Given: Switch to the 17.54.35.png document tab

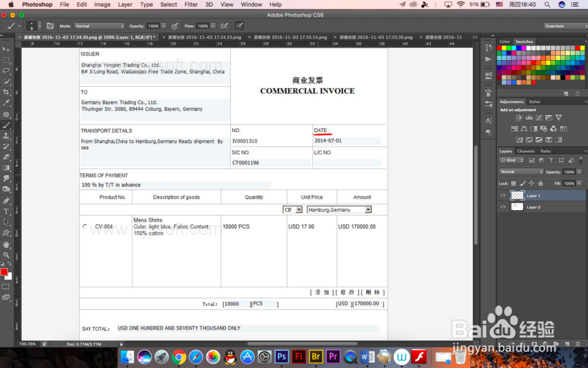Looking at the screenshot, I should 205,37.
